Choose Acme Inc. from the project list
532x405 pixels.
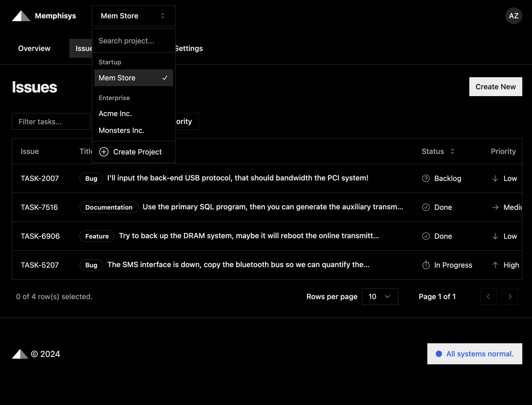(115, 113)
